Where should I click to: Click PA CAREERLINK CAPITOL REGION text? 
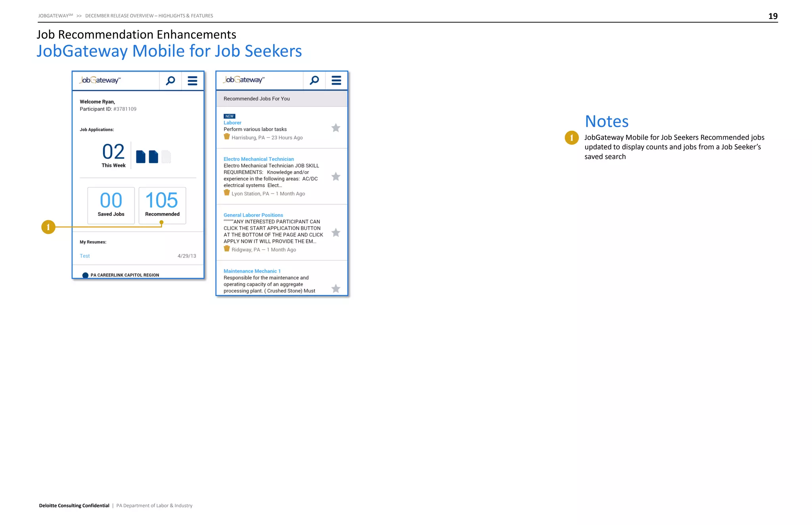[125, 275]
